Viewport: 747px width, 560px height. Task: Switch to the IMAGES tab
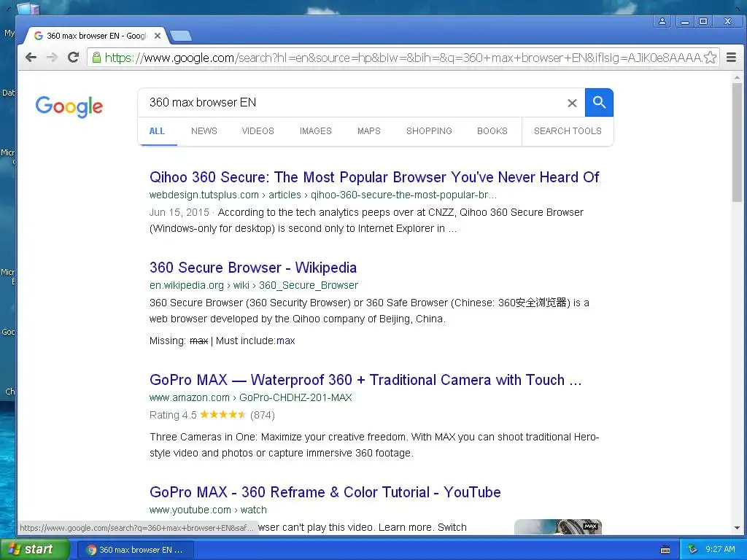click(315, 131)
